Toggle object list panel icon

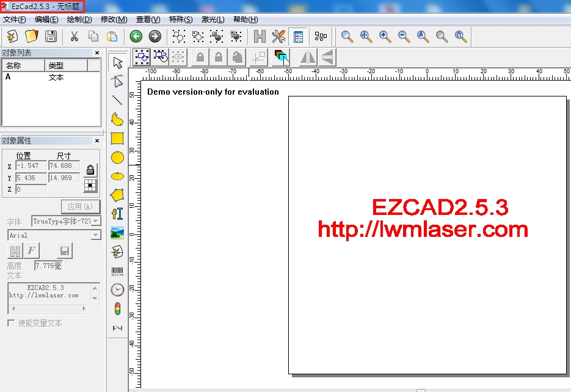(x=298, y=37)
